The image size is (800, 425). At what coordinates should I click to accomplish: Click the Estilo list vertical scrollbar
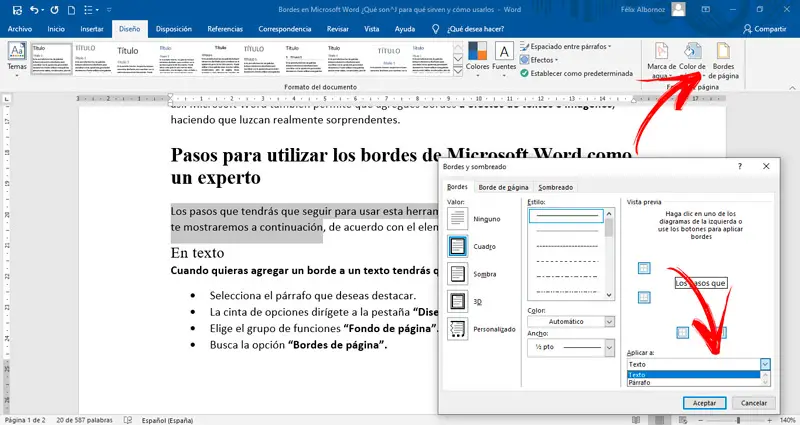click(609, 255)
